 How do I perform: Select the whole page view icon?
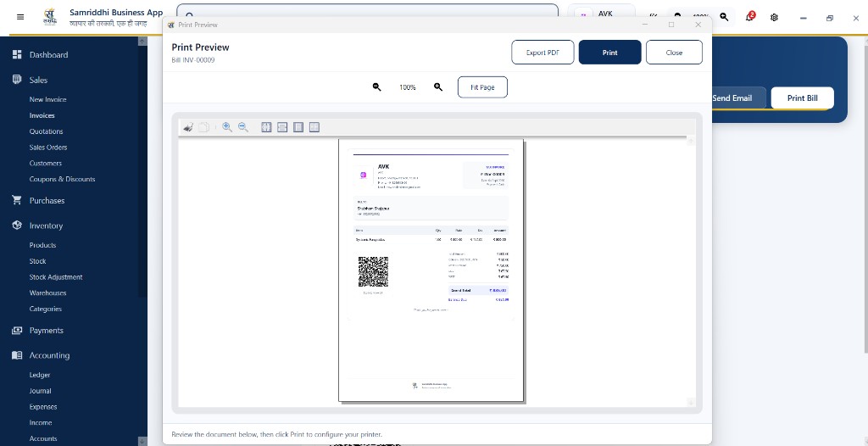[x=298, y=127]
